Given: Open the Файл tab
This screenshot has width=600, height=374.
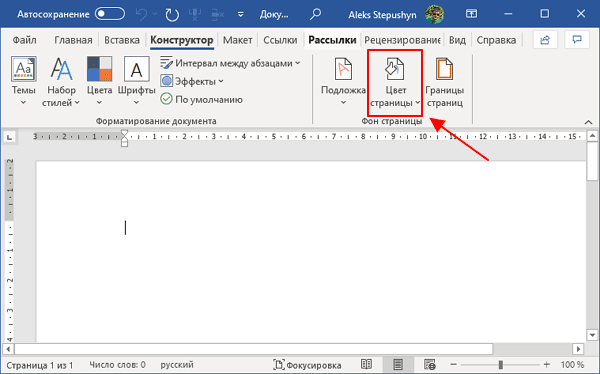Looking at the screenshot, I should [x=24, y=40].
